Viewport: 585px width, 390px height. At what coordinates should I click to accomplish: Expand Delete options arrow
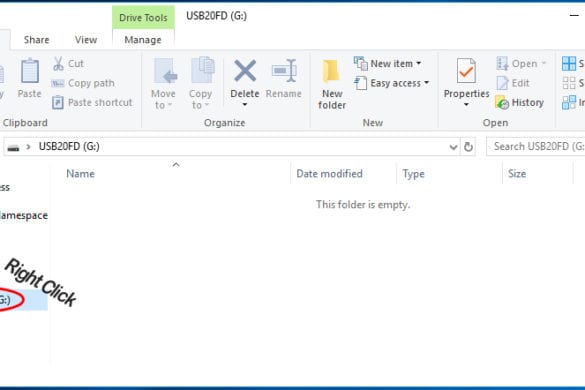[245, 105]
